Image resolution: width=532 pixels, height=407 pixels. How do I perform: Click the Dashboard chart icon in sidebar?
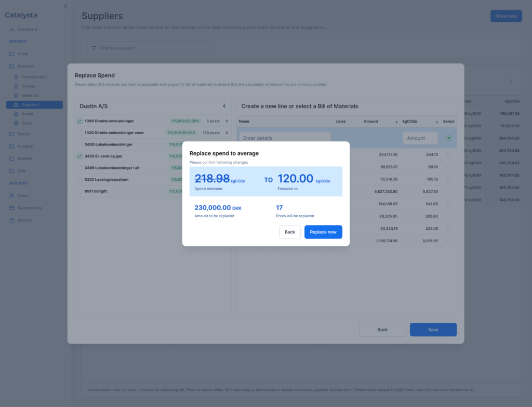pyautogui.click(x=12, y=29)
